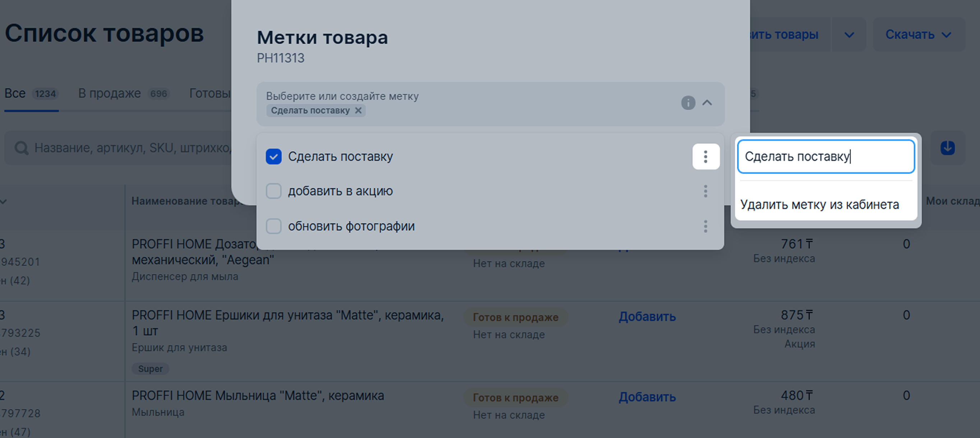Open three-dot menu for обновить фотографии tag

(x=706, y=226)
